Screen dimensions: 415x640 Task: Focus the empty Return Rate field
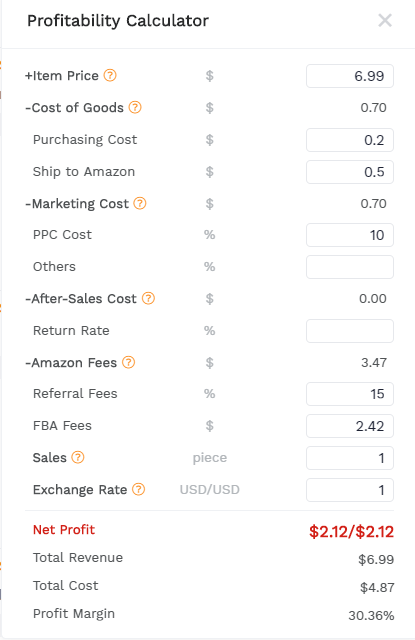(x=350, y=331)
